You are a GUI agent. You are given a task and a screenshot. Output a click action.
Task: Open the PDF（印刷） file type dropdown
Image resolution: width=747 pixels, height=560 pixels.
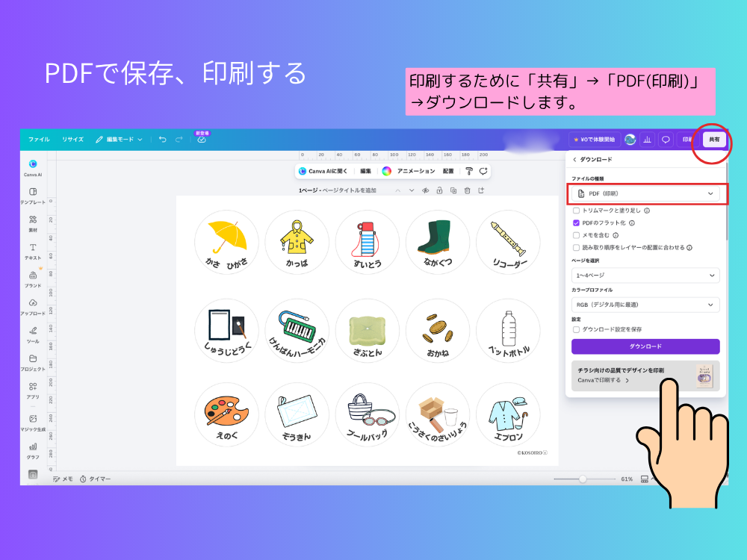pyautogui.click(x=645, y=194)
